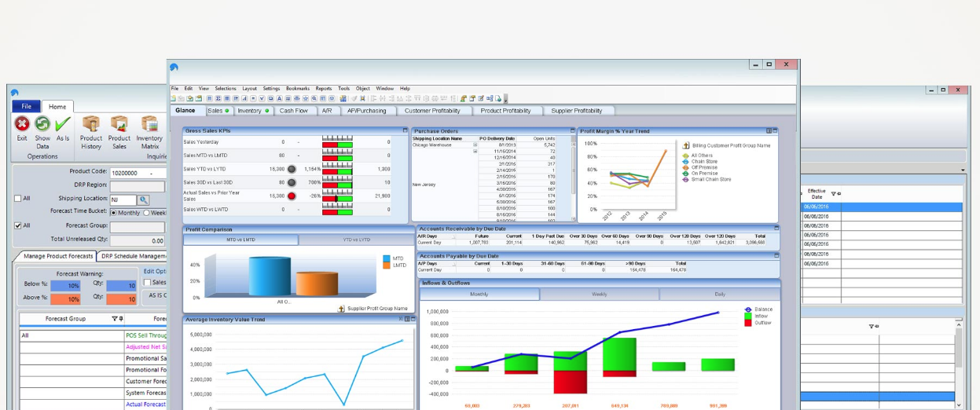
Task: Maximize the Profit Margin % Year Trend panel
Action: click(x=775, y=131)
